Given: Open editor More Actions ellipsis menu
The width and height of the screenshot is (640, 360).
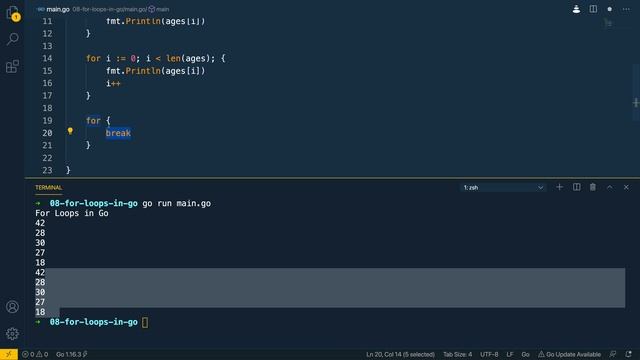Looking at the screenshot, I should 626,9.
